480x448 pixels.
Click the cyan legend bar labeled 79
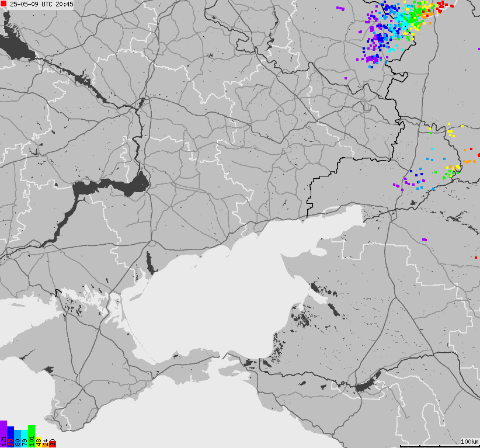25,438
